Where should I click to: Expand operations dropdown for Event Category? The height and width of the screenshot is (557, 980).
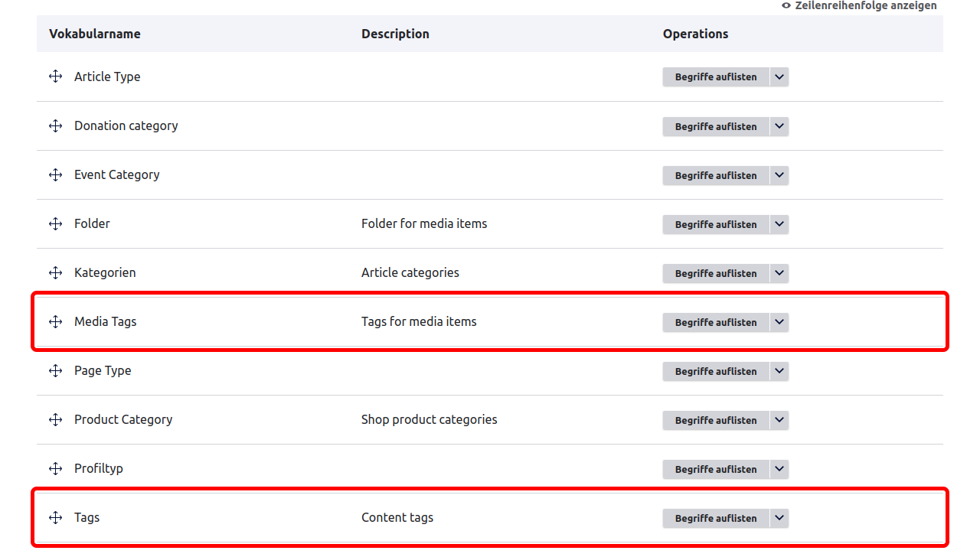779,175
